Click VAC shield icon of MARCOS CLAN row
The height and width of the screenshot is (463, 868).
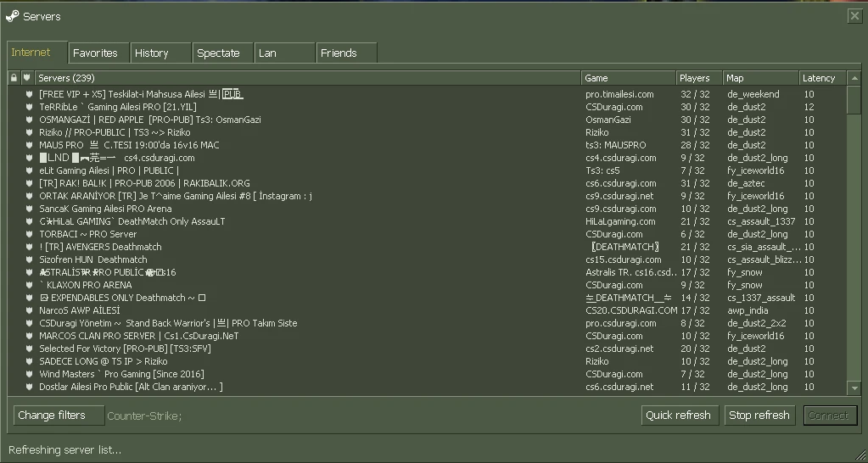point(30,336)
